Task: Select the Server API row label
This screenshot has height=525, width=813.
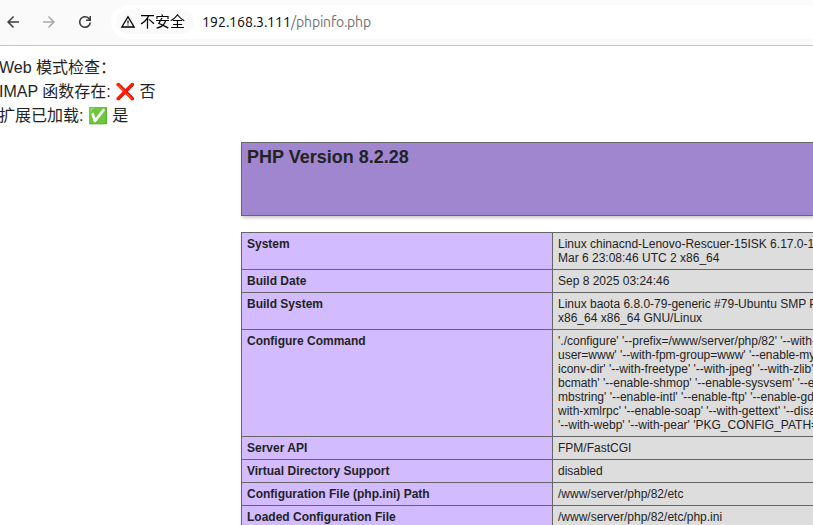Action: tap(277, 448)
